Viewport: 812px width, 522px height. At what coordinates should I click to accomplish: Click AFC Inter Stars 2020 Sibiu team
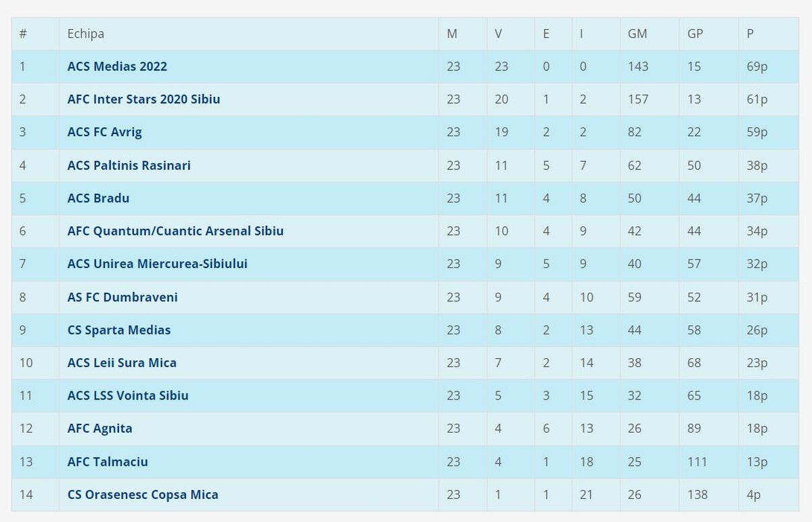pos(143,99)
